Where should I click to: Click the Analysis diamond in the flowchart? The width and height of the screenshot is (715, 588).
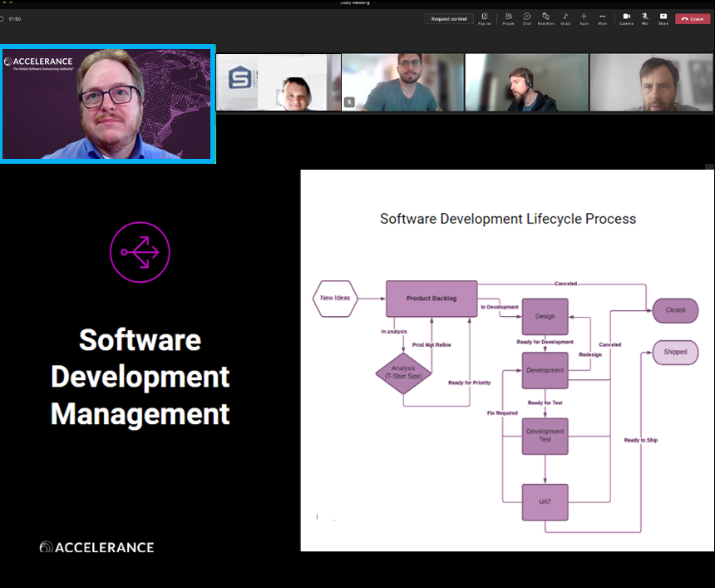pyautogui.click(x=403, y=372)
